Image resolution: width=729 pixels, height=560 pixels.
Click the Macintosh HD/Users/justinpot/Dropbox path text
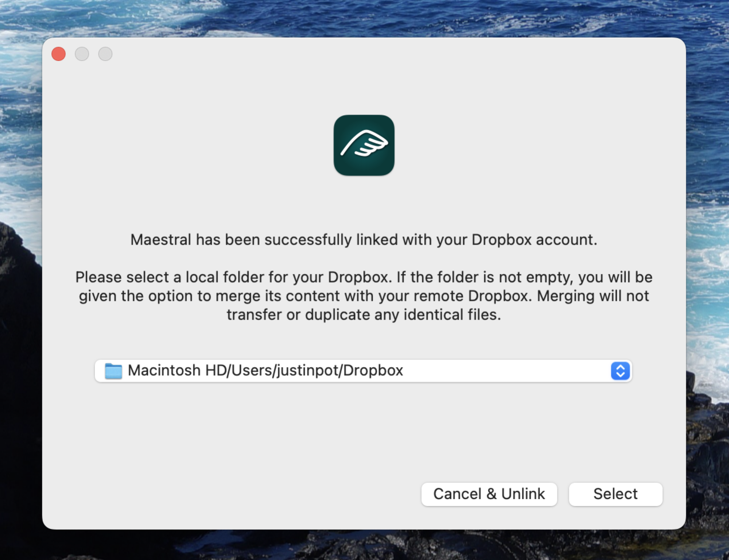click(265, 370)
